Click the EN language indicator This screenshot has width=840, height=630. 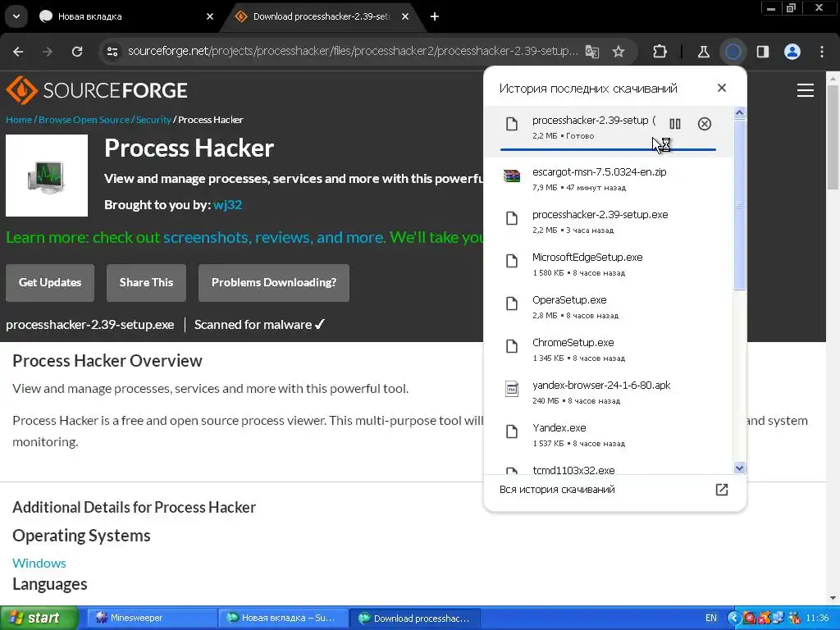click(x=711, y=618)
